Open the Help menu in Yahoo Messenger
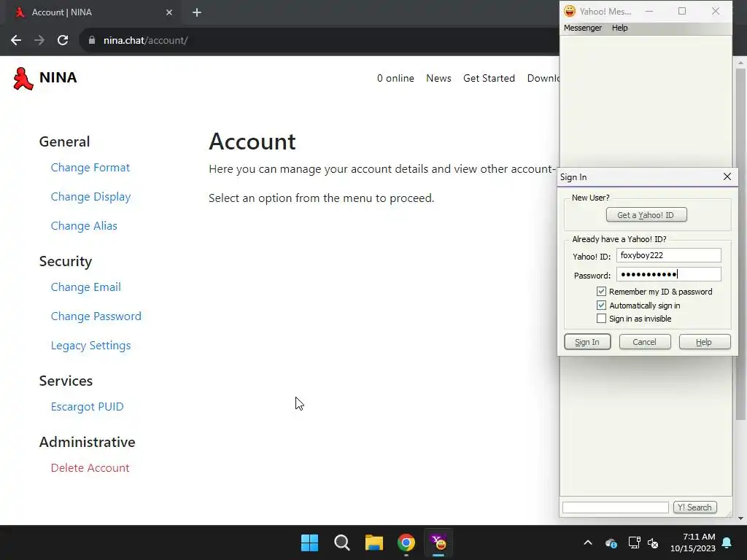This screenshot has width=747, height=560. pos(620,28)
